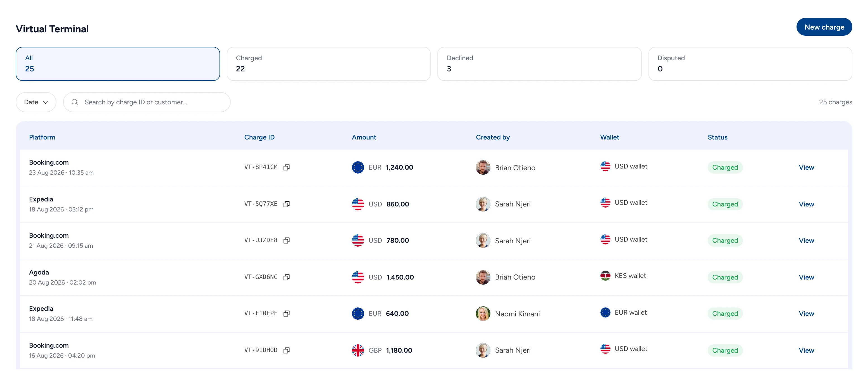Click the 25 charges count text
This screenshot has height=385, width=868.
[x=835, y=102]
